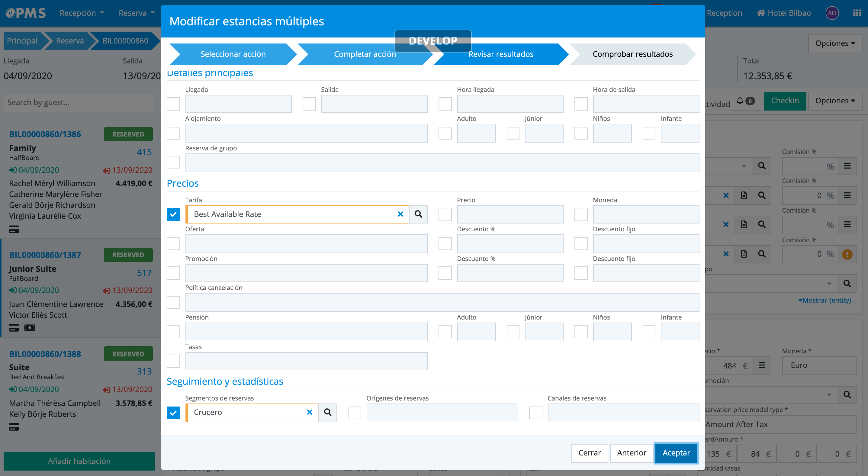This screenshot has height=476, width=868.
Task: Click the Search by guest input field
Action: (x=79, y=102)
